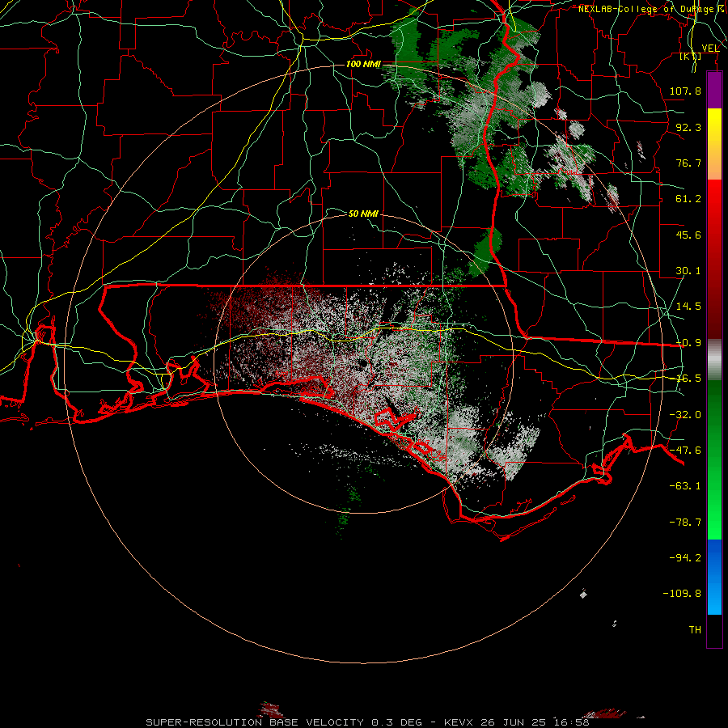This screenshot has width=728, height=728.
Task: Click the -0.9 velocity scale value
Action: coord(688,343)
